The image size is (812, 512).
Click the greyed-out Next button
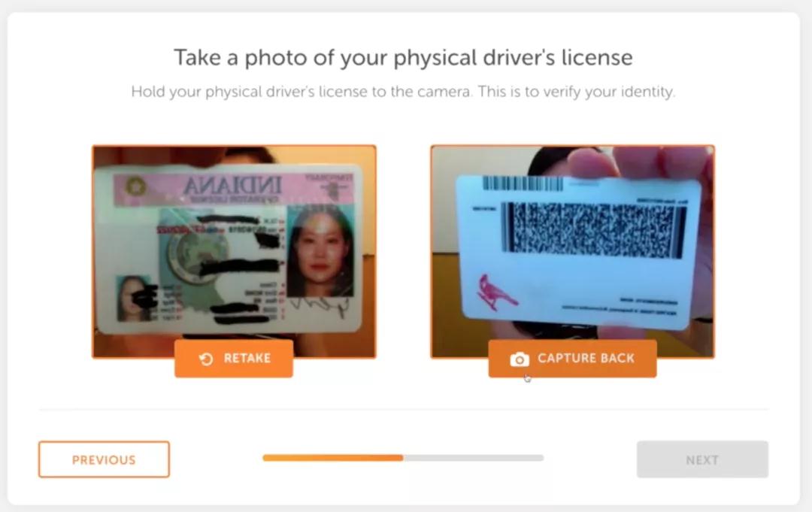tap(702, 459)
